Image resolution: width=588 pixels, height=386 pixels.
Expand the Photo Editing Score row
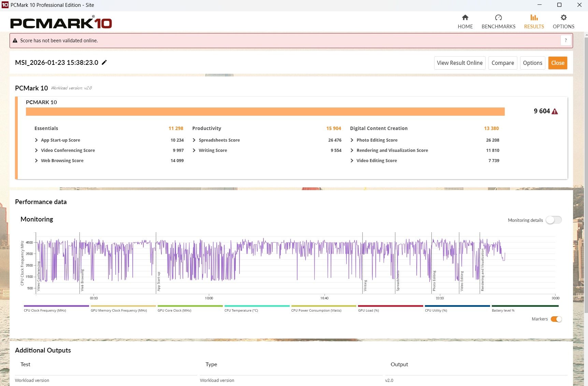352,140
